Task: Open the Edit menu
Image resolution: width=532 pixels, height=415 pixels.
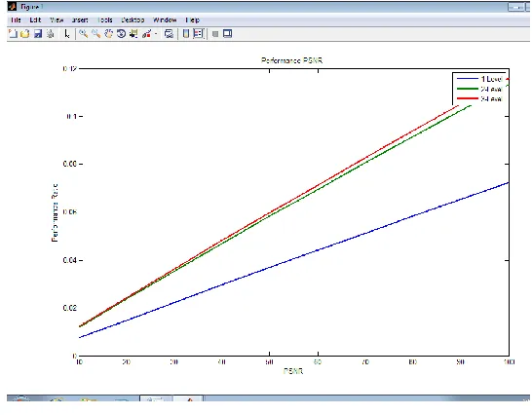Action: click(x=35, y=20)
